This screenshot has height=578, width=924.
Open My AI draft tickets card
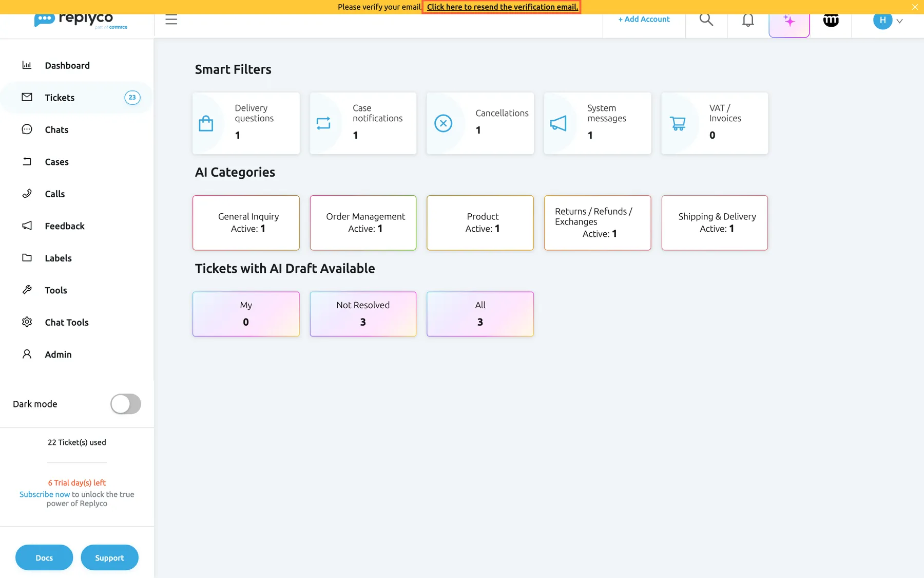coord(246,314)
